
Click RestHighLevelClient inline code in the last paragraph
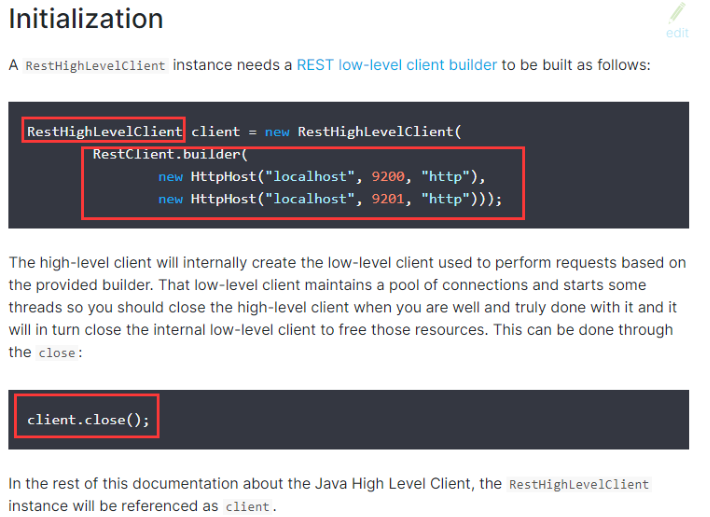579,484
